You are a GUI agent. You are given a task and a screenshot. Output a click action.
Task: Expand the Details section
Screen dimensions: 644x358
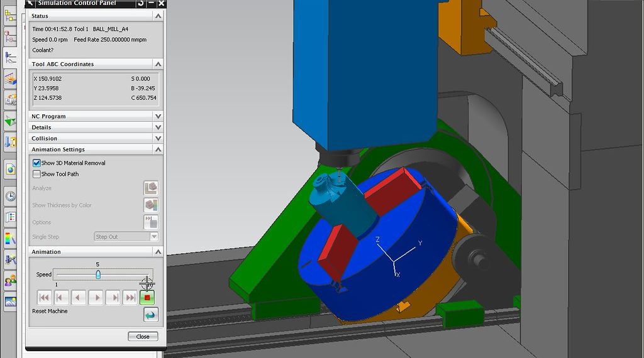point(158,127)
